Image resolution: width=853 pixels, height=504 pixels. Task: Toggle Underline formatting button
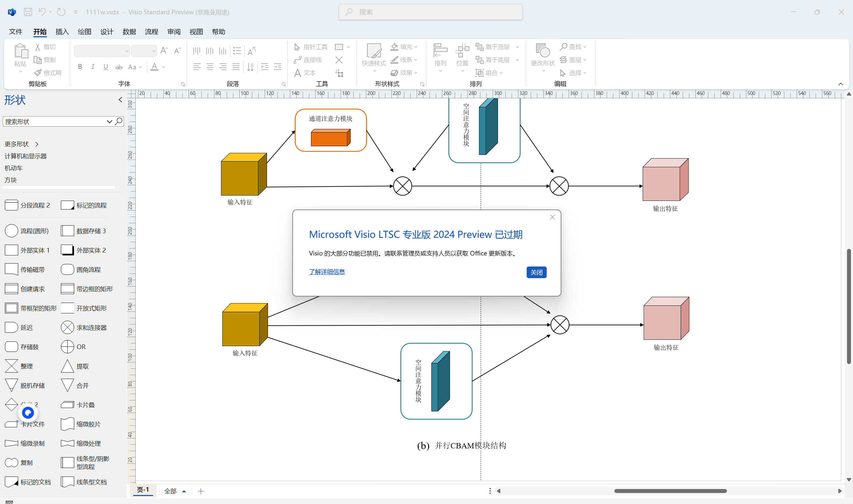click(x=106, y=67)
